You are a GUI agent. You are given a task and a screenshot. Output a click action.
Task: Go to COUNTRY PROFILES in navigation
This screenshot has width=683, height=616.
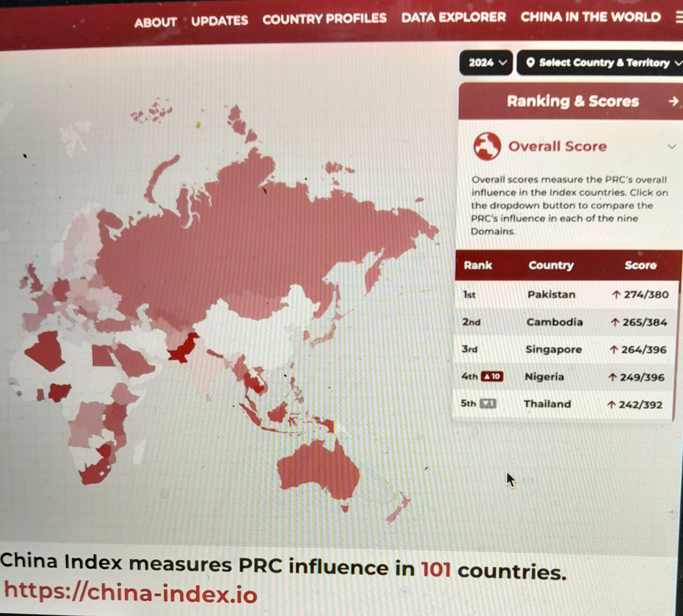[x=324, y=19]
